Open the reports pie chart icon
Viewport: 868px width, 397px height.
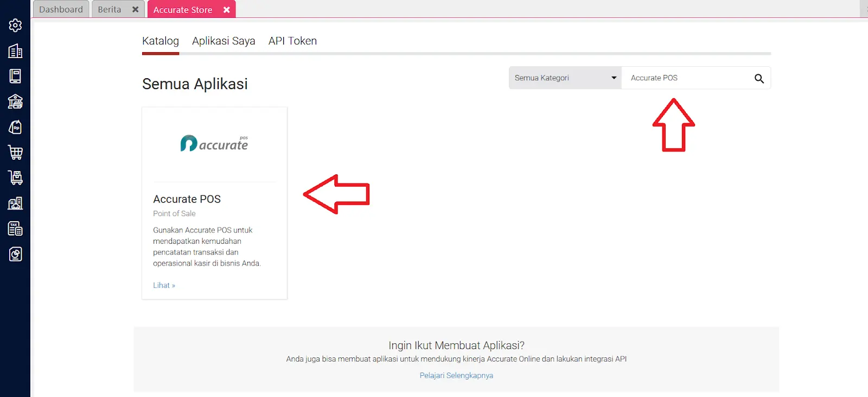[15, 254]
